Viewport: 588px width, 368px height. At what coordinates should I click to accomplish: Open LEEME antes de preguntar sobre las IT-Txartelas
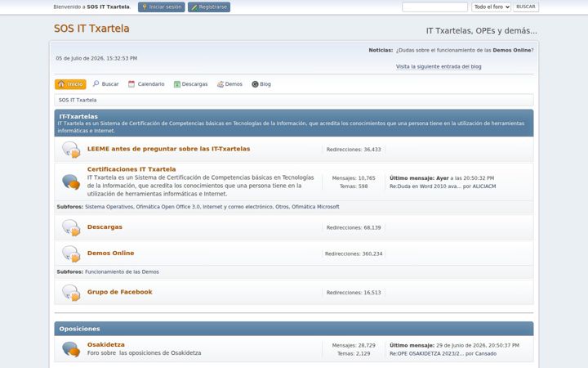coord(168,149)
